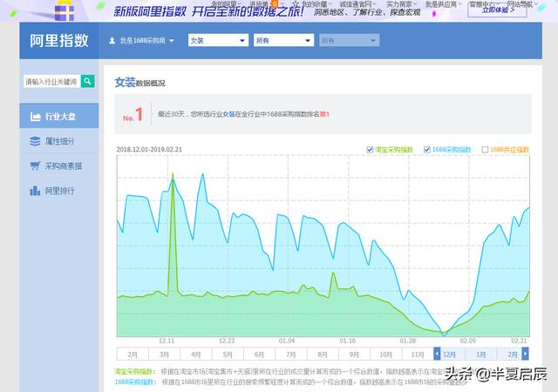Open the greyed-out third 所有 dropdown
The width and height of the screenshot is (558, 392).
tap(349, 41)
